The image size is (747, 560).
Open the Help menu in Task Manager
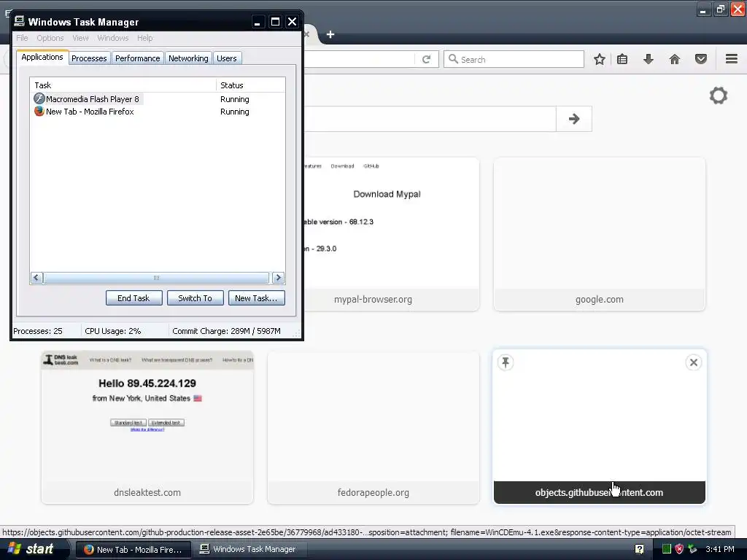click(x=145, y=38)
